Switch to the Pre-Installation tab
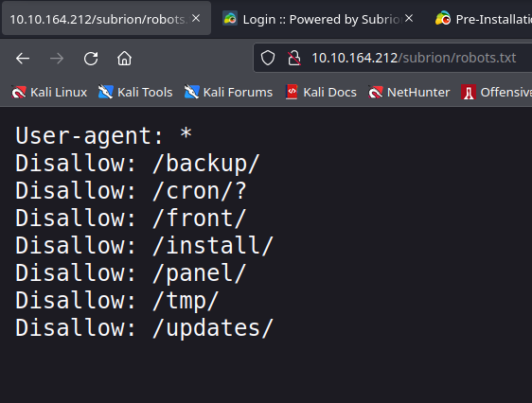This screenshot has height=403, width=532. (481, 19)
